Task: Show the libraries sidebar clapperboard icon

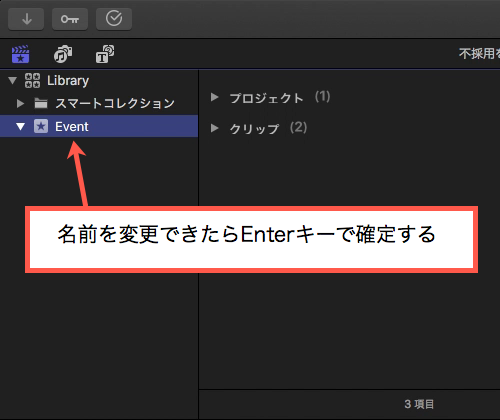Action: [x=20, y=54]
